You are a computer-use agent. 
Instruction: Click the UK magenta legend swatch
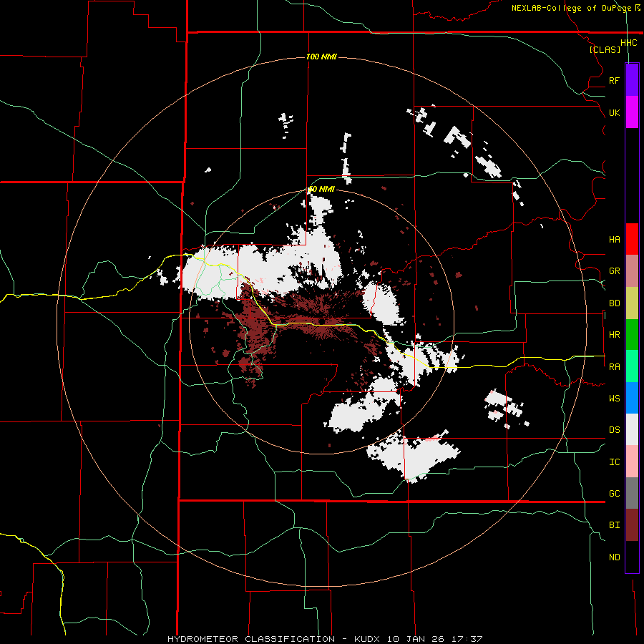coord(632,112)
